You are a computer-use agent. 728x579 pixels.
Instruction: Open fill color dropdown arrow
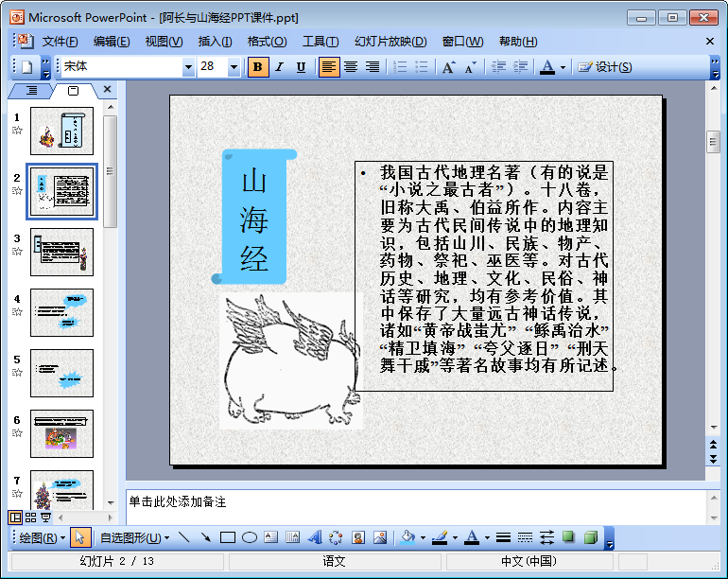point(423,538)
